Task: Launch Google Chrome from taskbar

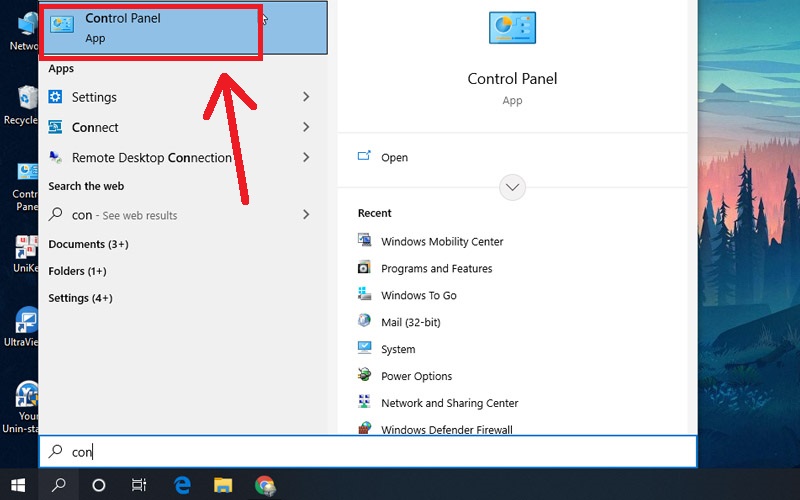Action: click(265, 486)
